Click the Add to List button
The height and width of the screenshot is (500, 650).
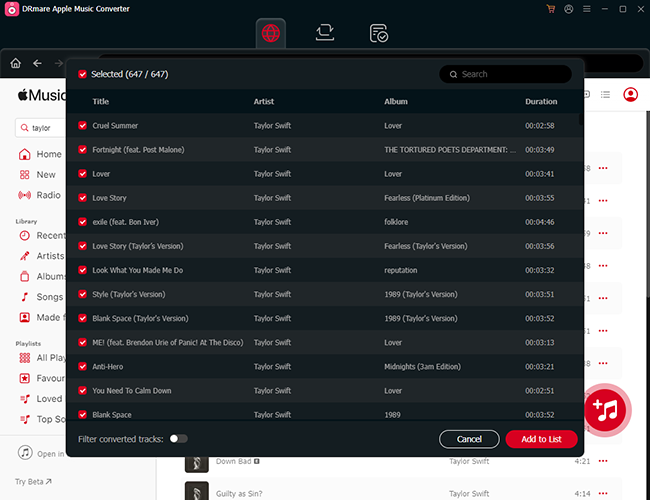click(541, 439)
